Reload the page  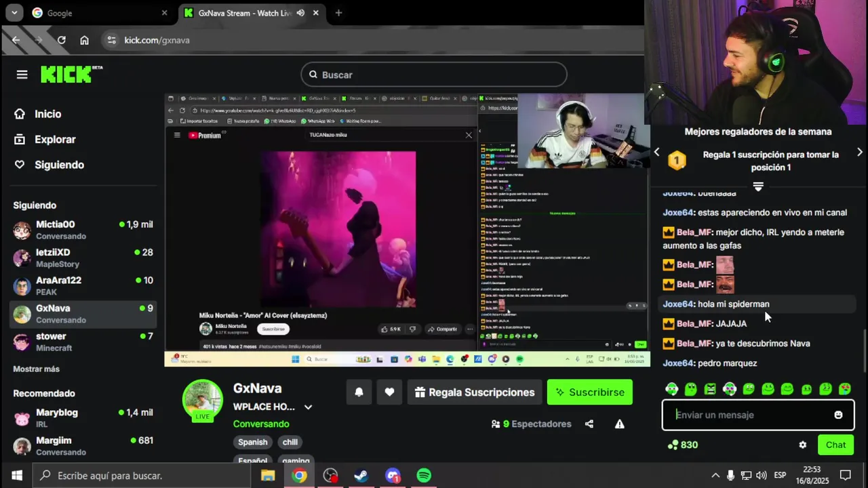coord(61,40)
